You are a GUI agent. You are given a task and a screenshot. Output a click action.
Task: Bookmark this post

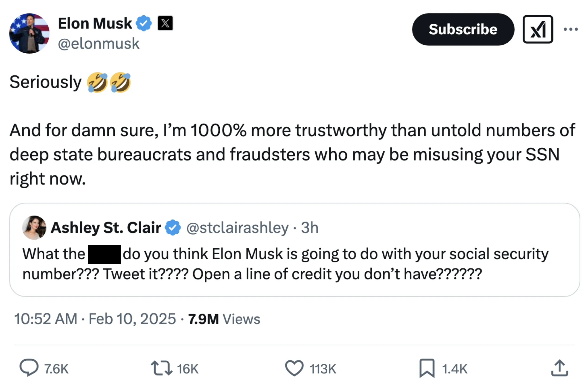tap(427, 368)
